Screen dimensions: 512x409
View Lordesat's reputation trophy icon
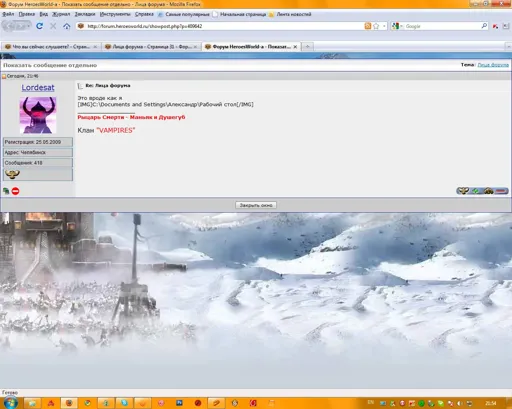click(12, 174)
